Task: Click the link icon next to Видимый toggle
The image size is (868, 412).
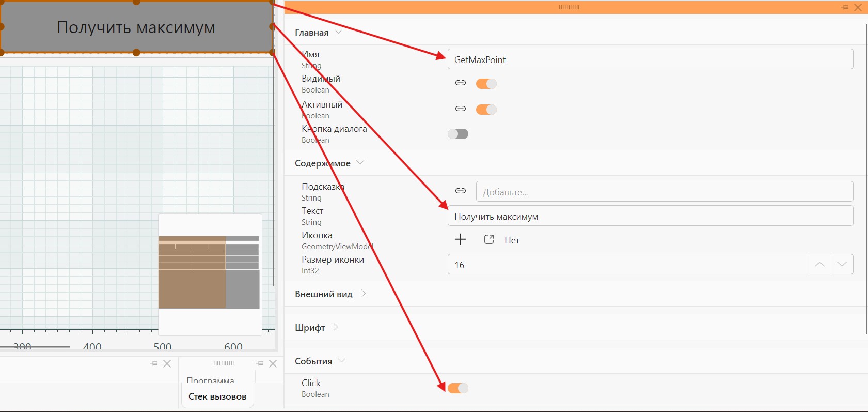Action: [461, 83]
